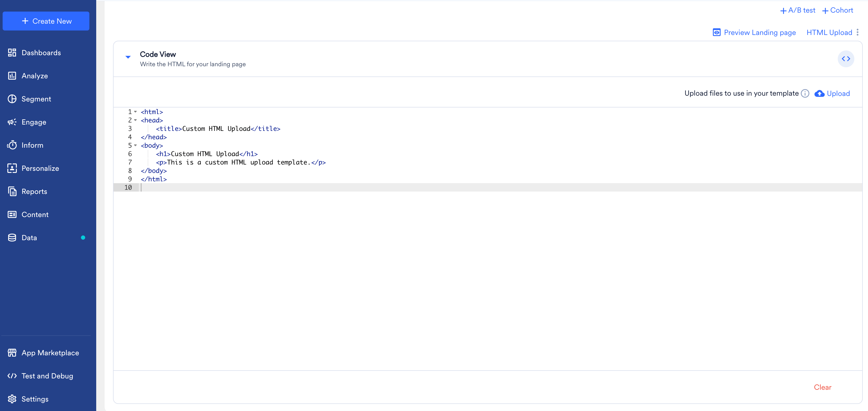Click the Dashboards grid icon
The width and height of the screenshot is (868, 411).
[12, 53]
